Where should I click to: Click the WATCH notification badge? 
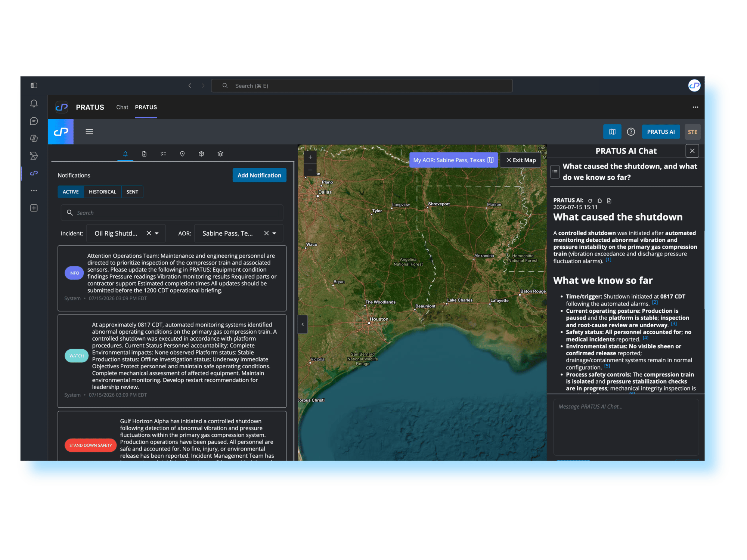[77, 356]
